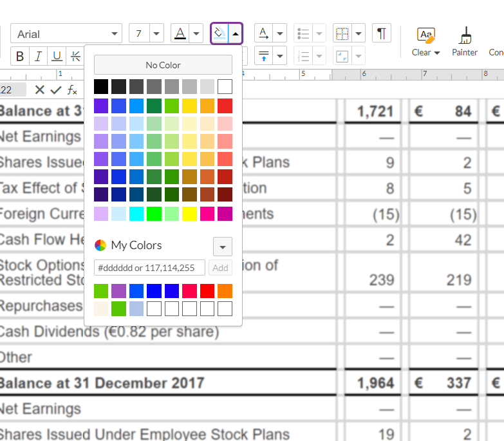Click the Add color button

click(x=220, y=268)
